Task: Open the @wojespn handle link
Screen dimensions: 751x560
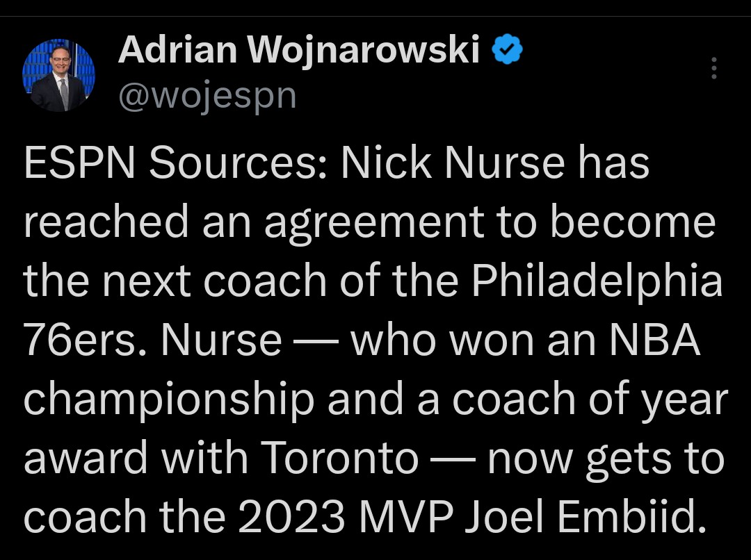Action: click(x=207, y=95)
